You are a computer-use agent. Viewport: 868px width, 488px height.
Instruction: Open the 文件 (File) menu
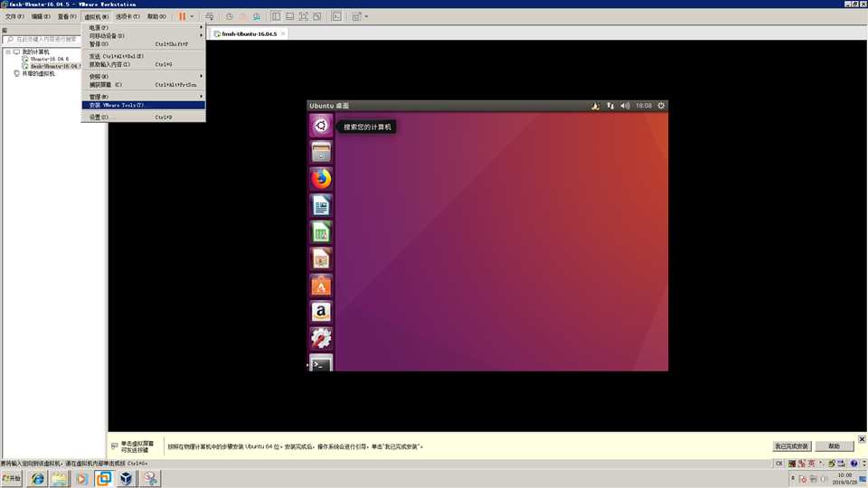point(14,16)
